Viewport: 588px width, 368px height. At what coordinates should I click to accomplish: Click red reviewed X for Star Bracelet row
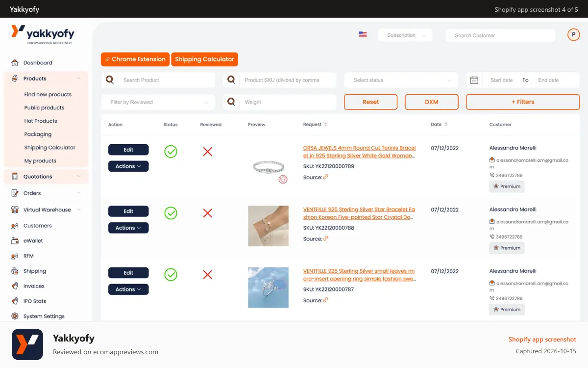point(207,213)
